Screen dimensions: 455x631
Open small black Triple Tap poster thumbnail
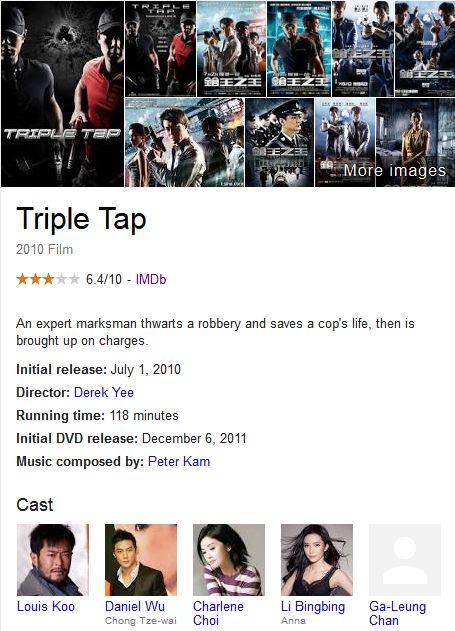(161, 49)
